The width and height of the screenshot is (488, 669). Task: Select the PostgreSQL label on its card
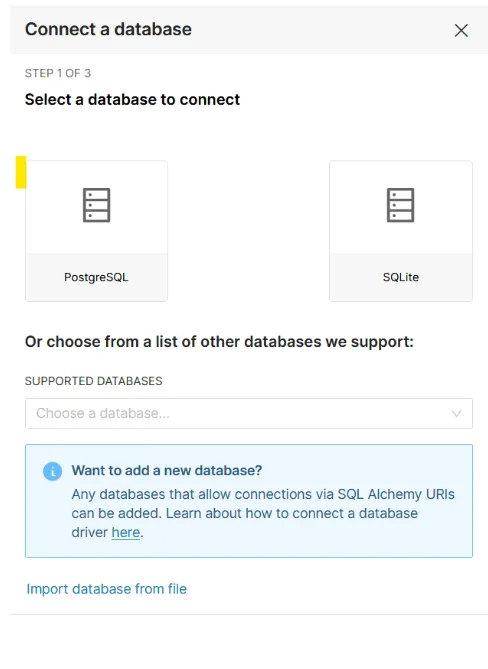[x=96, y=277]
